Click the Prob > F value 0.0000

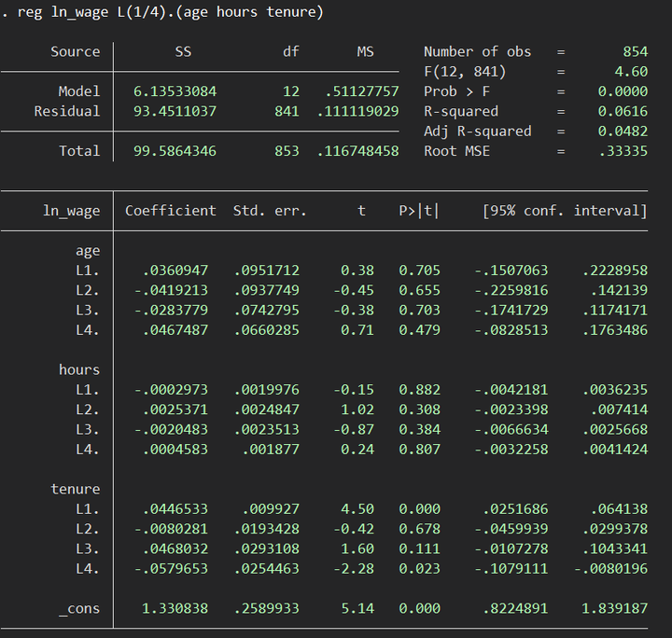pos(623,91)
